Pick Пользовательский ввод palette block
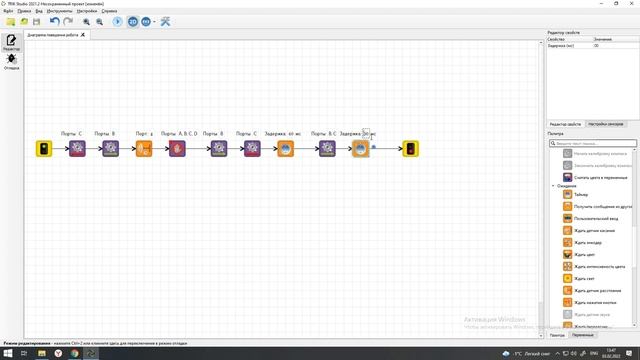This screenshot has width=640, height=360. [591, 219]
